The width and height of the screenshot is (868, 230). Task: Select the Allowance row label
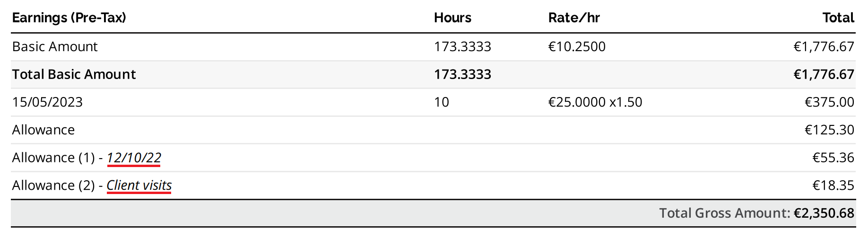[43, 130]
